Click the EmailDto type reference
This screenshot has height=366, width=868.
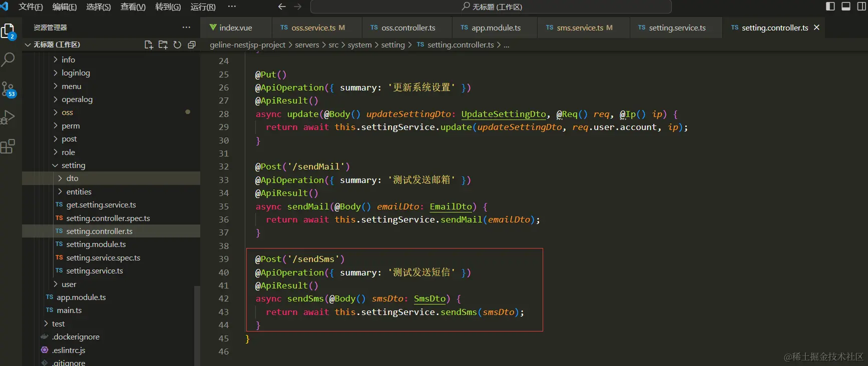click(x=451, y=206)
